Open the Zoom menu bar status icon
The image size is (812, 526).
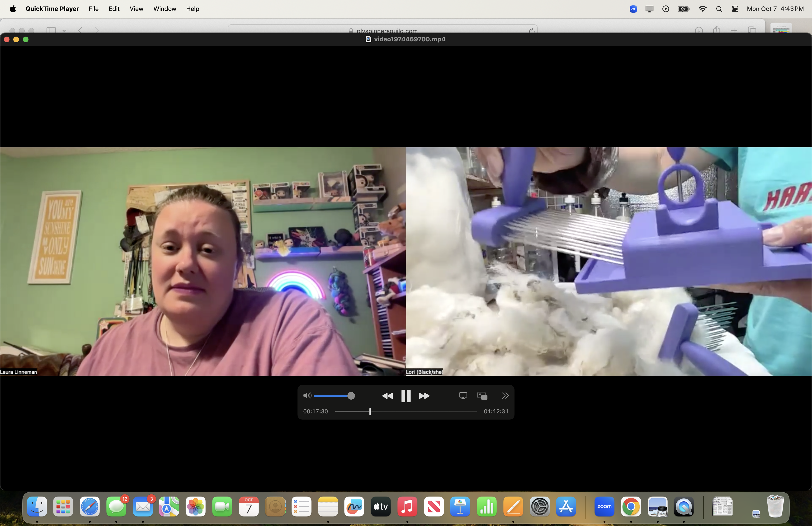click(633, 9)
